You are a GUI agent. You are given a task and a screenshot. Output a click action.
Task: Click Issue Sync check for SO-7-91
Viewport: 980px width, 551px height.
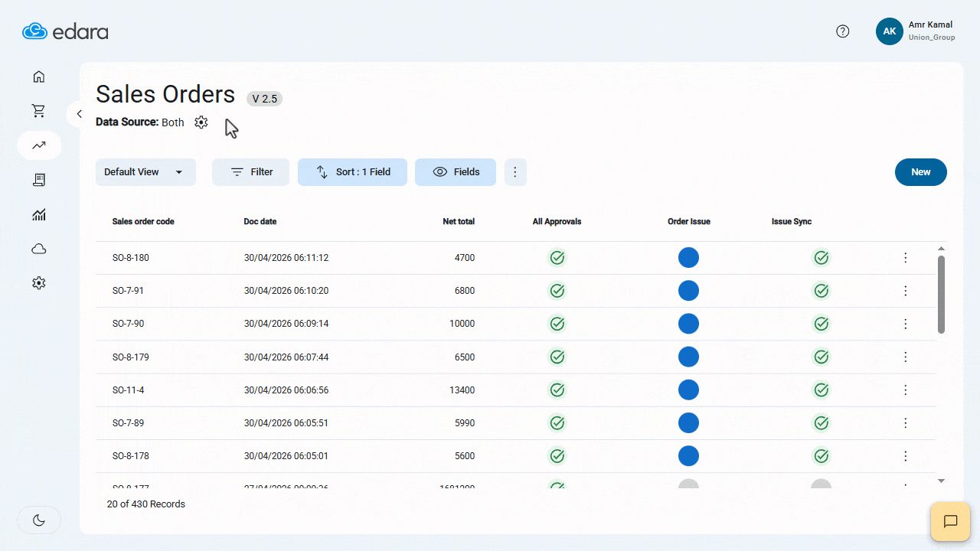tap(821, 291)
